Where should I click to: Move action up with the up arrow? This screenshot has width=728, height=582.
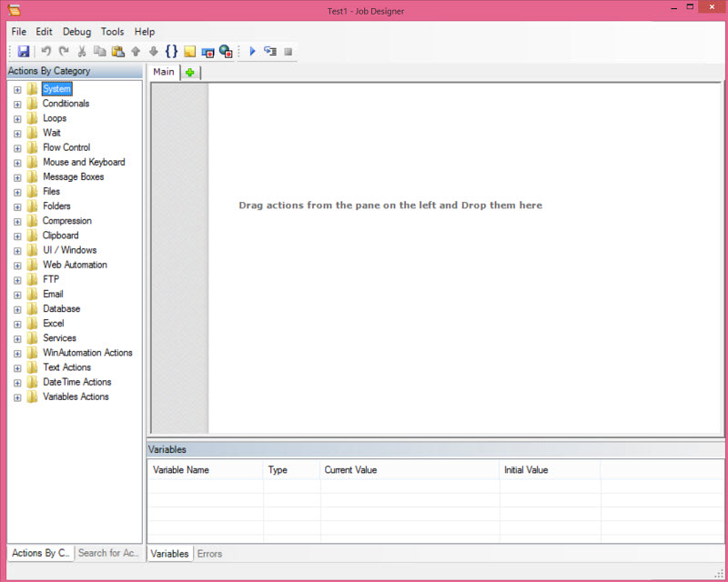tap(136, 51)
